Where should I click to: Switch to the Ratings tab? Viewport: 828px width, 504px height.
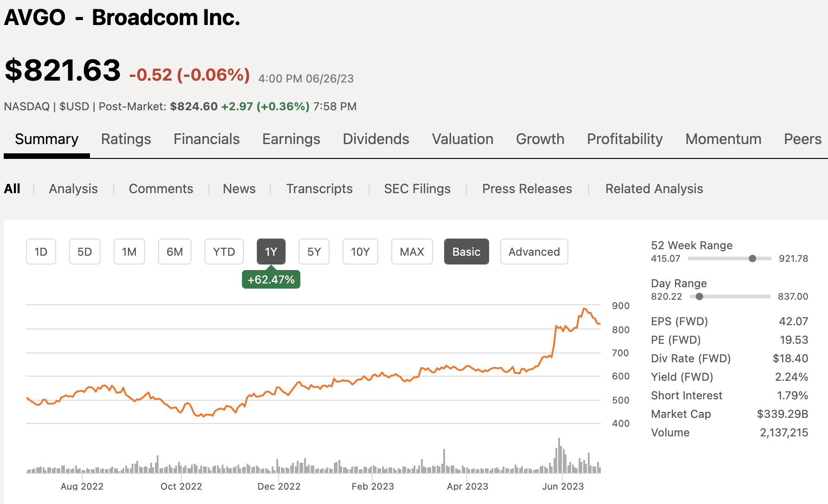click(126, 139)
